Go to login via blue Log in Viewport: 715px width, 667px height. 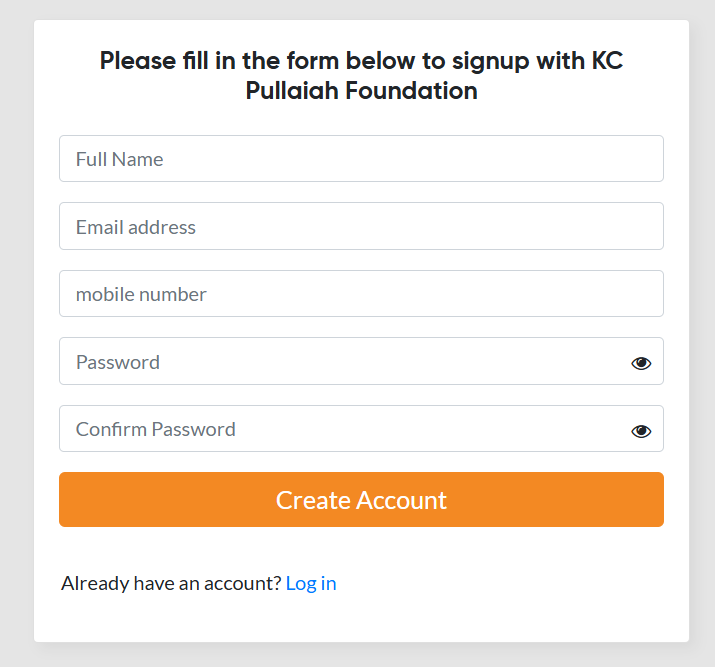(311, 583)
